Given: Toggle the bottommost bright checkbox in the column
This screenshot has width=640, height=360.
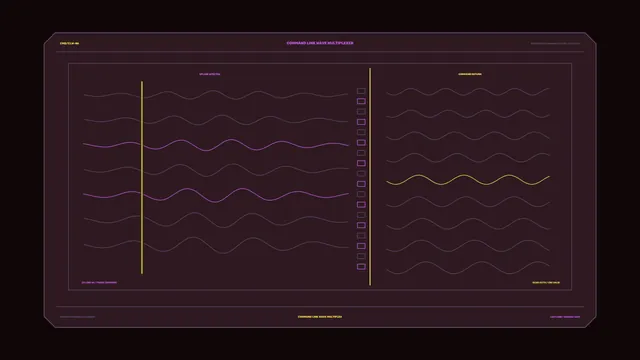Looking at the screenshot, I should [361, 267].
